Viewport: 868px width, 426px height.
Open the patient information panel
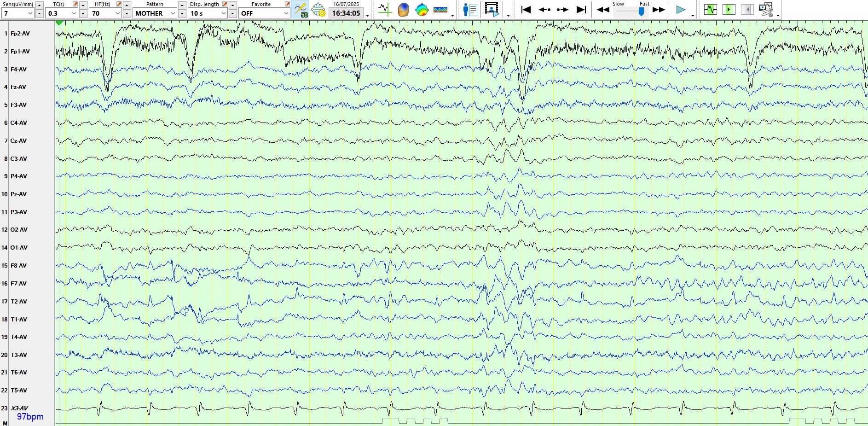coord(470,9)
